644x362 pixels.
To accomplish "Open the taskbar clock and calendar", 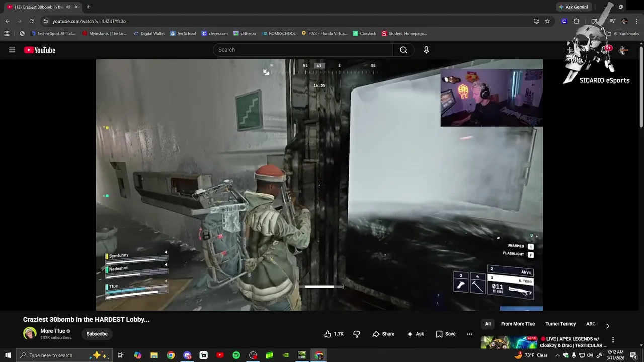I will [616, 355].
